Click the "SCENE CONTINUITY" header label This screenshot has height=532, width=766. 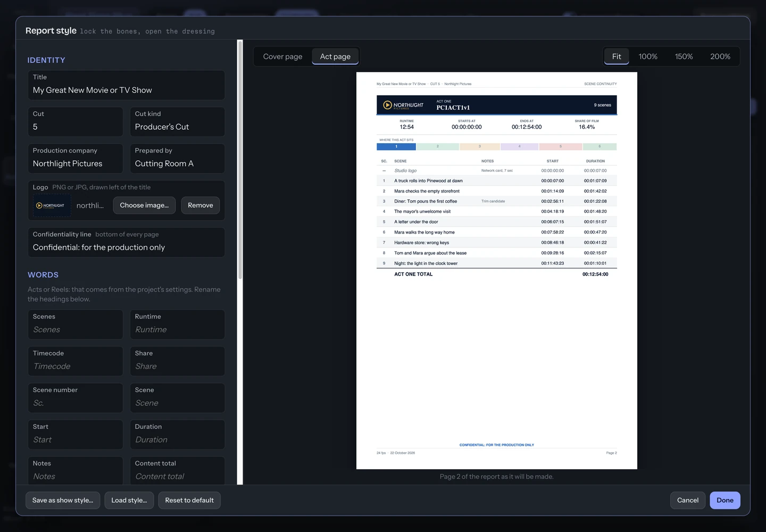pyautogui.click(x=601, y=84)
